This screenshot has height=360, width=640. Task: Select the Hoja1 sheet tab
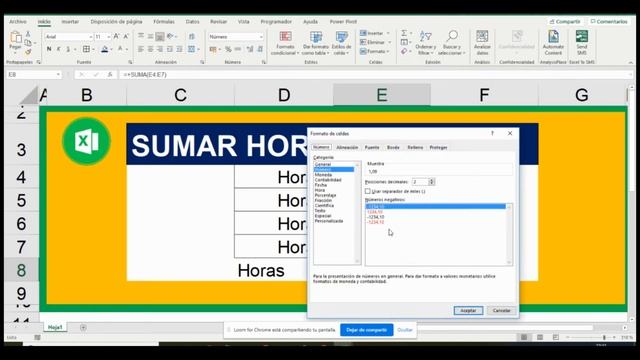click(55, 327)
